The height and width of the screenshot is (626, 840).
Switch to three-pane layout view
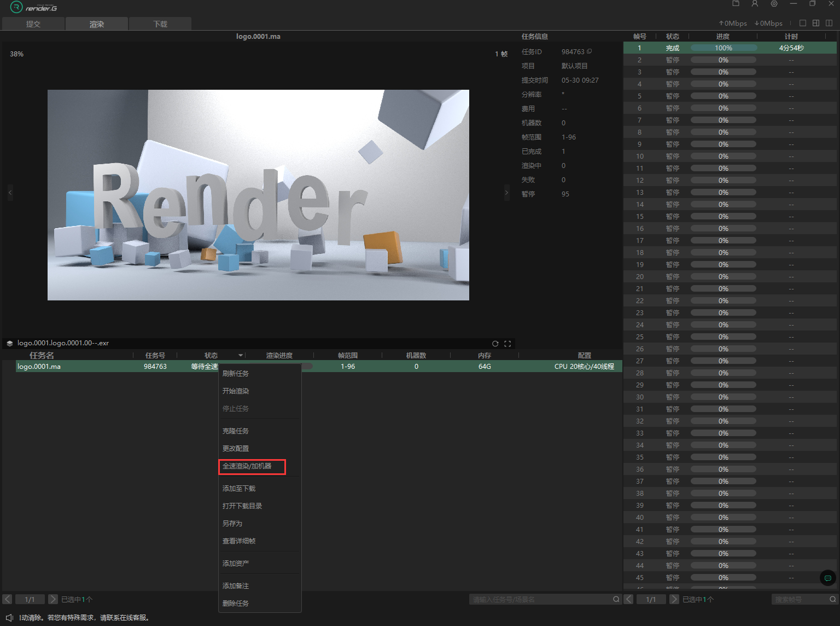[816, 23]
